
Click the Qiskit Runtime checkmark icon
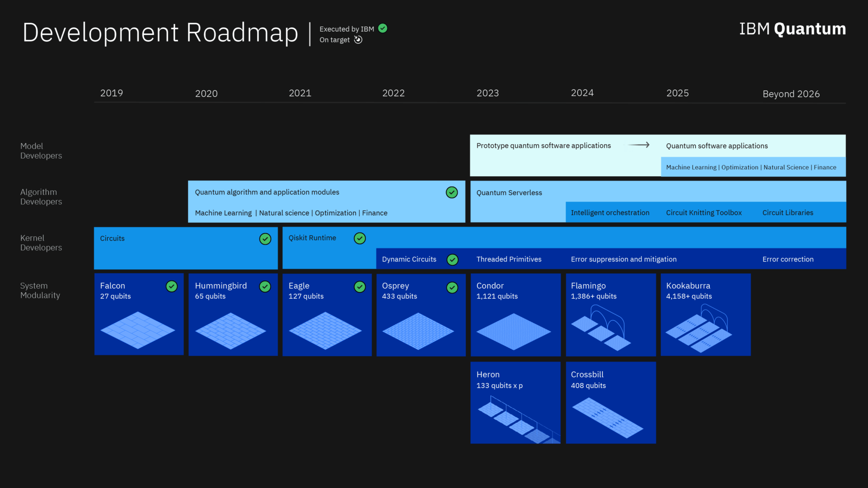click(x=361, y=238)
